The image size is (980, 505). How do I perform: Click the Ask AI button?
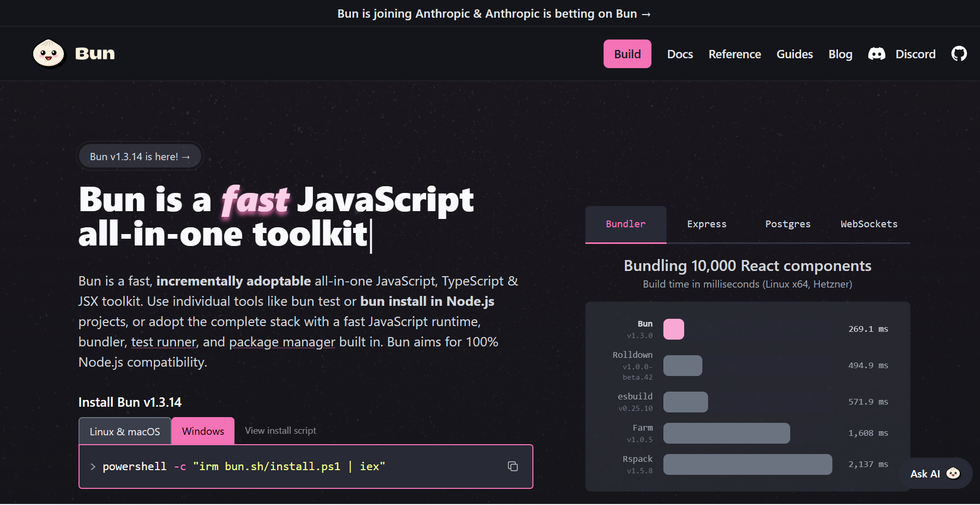[936, 473]
